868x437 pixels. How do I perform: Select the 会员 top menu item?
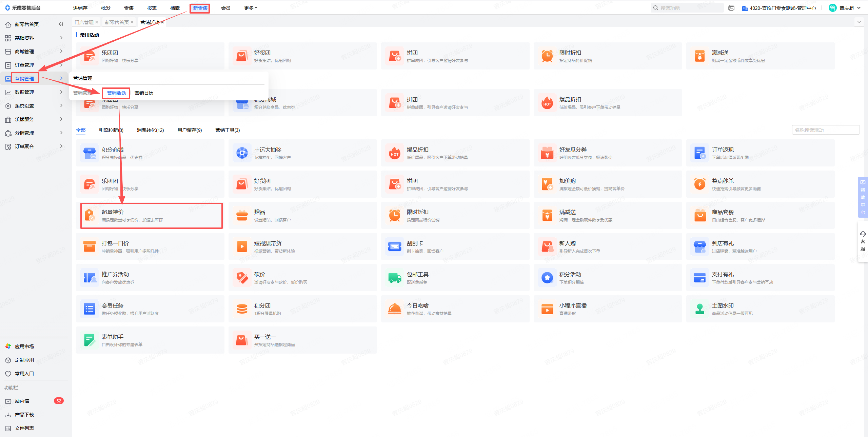pos(225,8)
